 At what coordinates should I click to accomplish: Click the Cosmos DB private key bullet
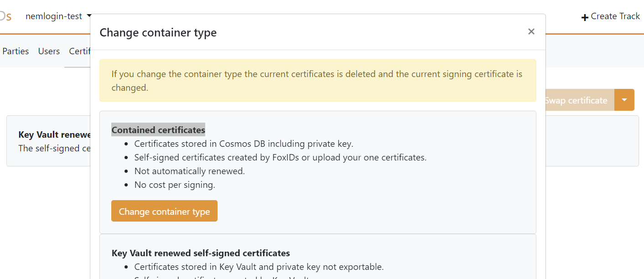coord(244,144)
